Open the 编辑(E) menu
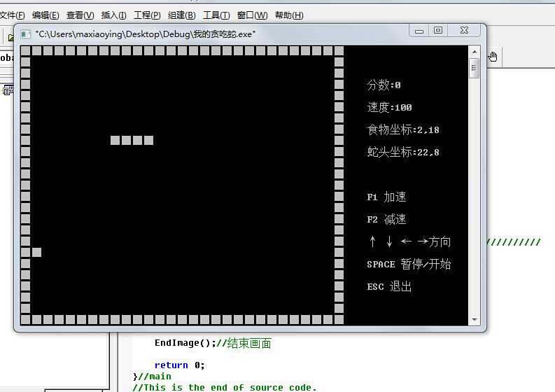Viewport: 555px width, 392px height. tap(45, 15)
